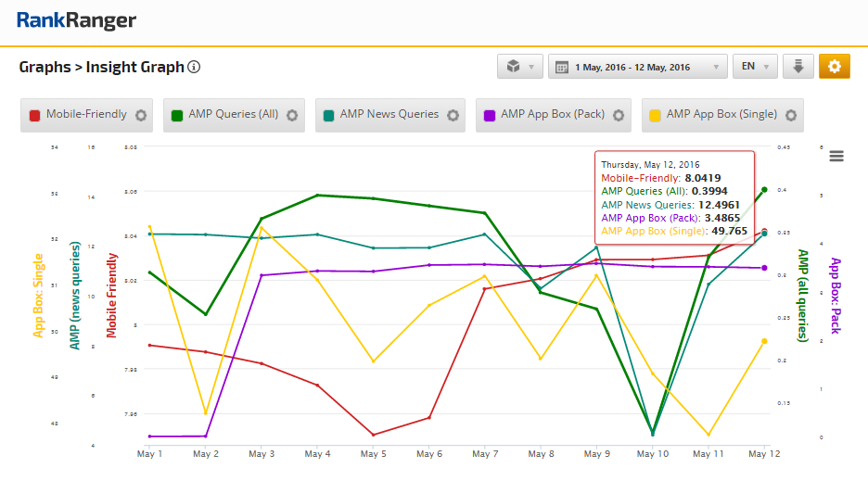Expand the EN language dropdown

(754, 67)
